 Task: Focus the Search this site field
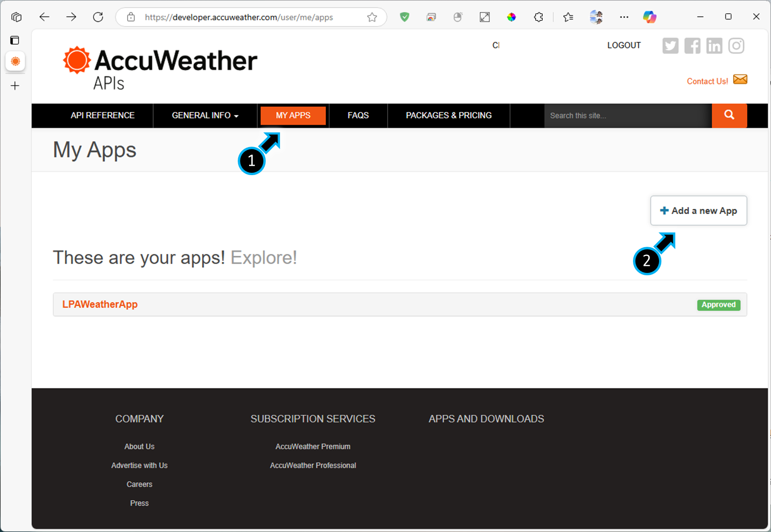pyautogui.click(x=628, y=115)
